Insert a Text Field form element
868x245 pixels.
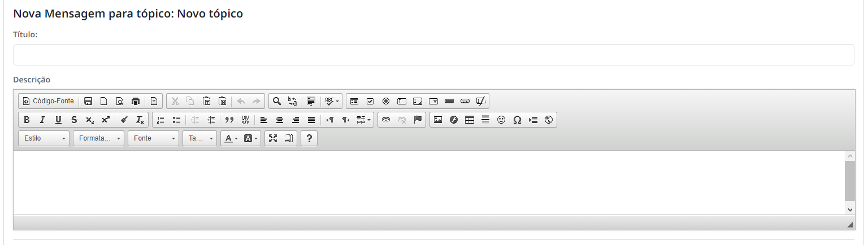[x=402, y=101]
